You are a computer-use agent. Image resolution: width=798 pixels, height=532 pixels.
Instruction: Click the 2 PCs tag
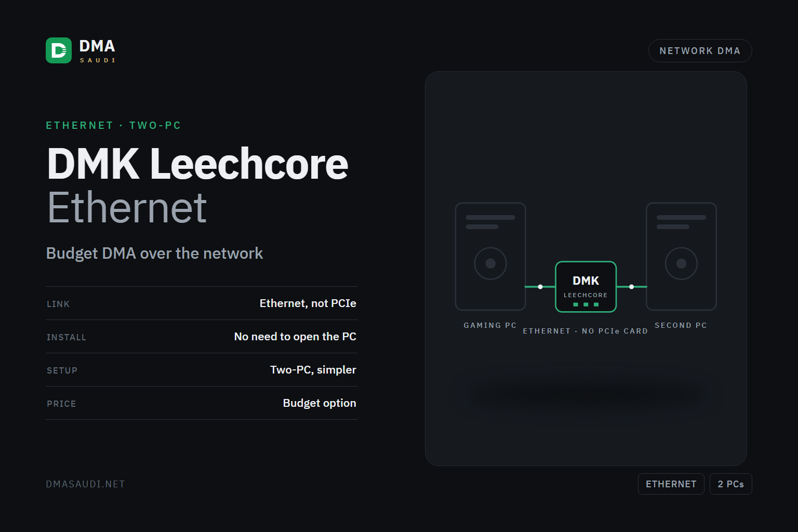click(730, 484)
